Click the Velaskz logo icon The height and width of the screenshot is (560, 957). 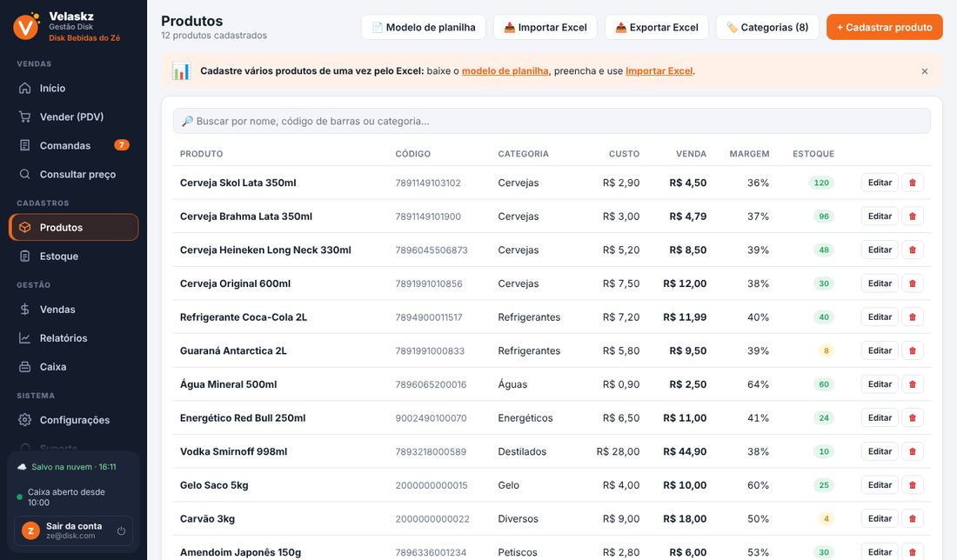point(26,26)
